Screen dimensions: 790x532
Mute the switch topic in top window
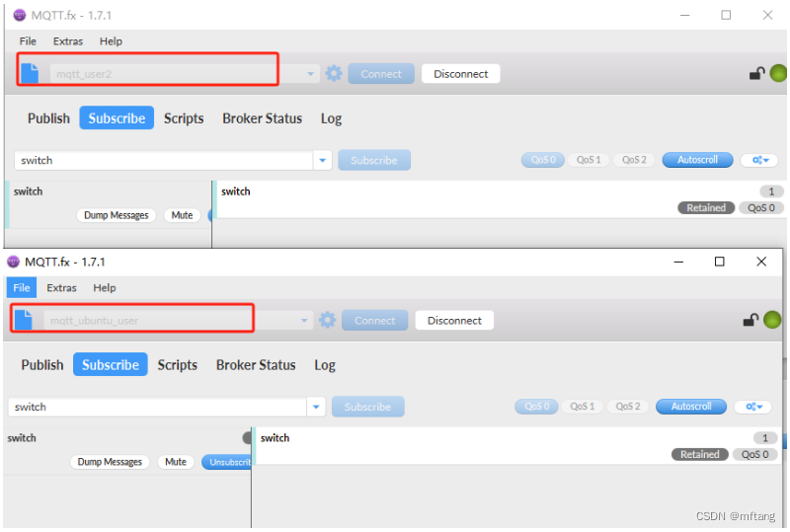tap(182, 215)
